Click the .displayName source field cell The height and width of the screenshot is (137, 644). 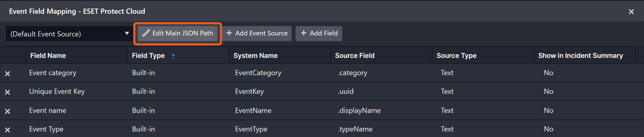pyautogui.click(x=359, y=111)
